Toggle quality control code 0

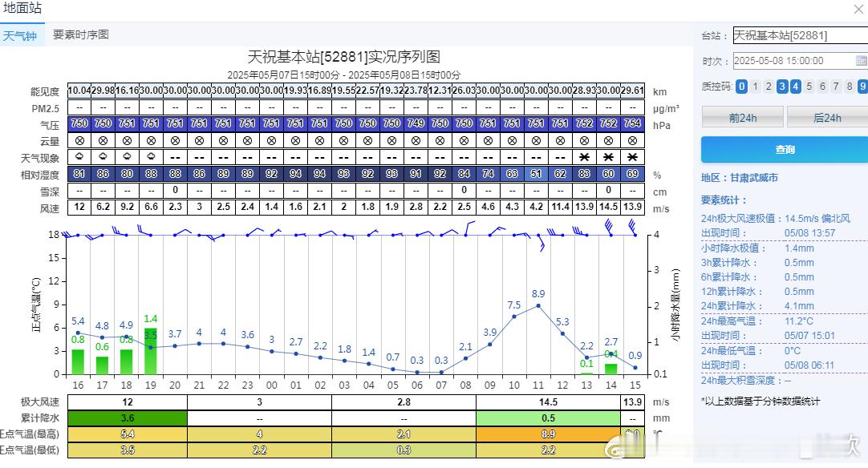click(x=742, y=87)
